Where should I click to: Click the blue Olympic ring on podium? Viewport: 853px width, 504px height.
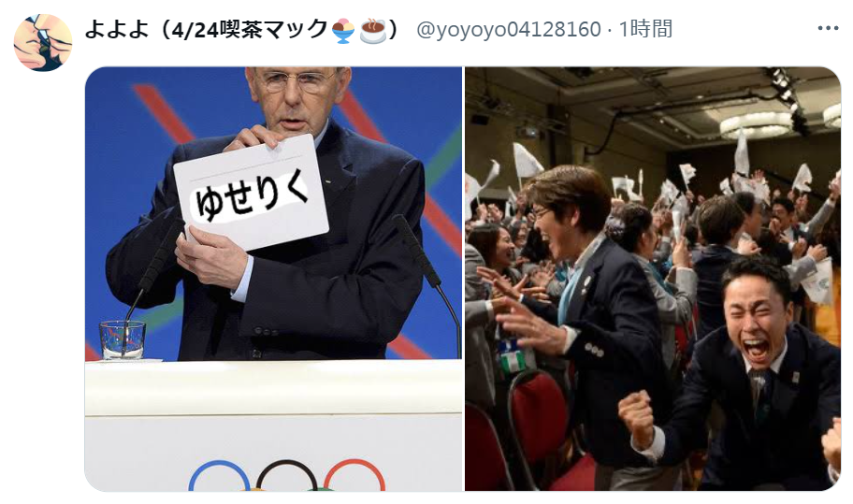tap(219, 476)
